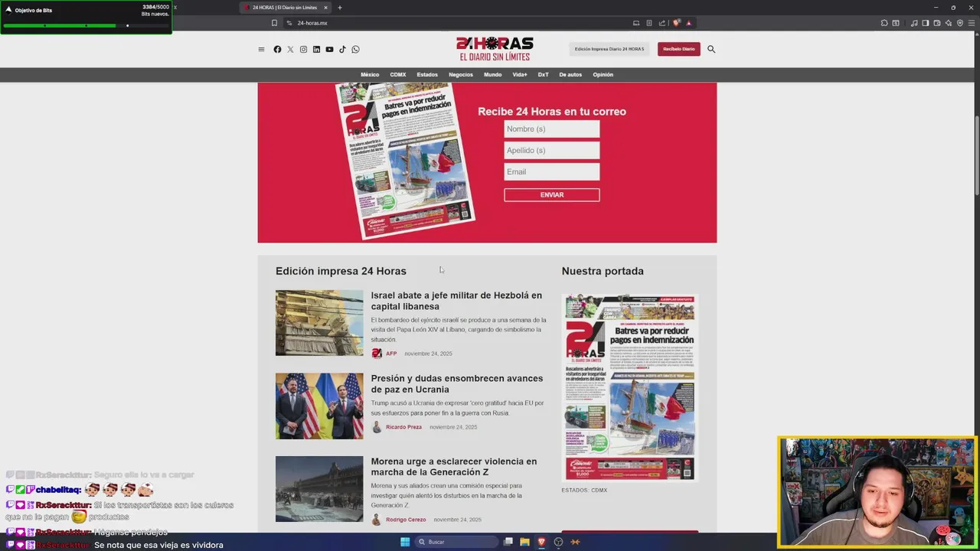
Task: Open the WhatsApp social icon
Action: (x=355, y=49)
